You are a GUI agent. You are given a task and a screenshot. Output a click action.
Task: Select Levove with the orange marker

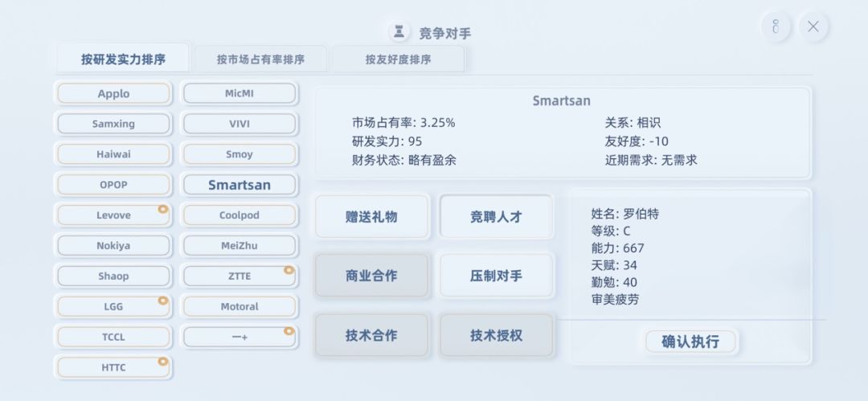[113, 215]
